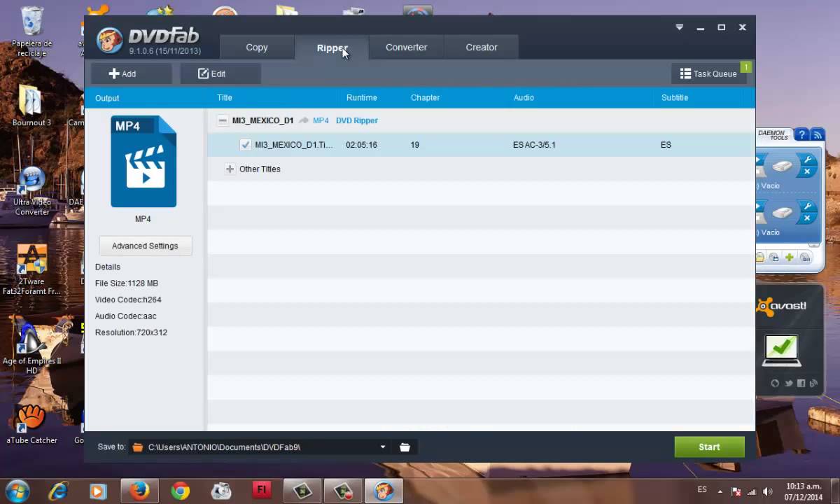Screen dimensions: 840x504
Task: Click the Save to folder path field
Action: [x=260, y=447]
